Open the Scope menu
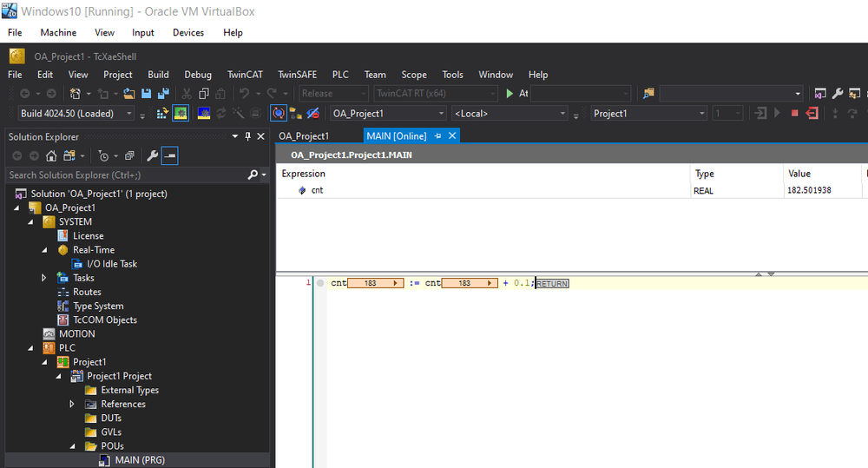This screenshot has width=868, height=468. [413, 74]
